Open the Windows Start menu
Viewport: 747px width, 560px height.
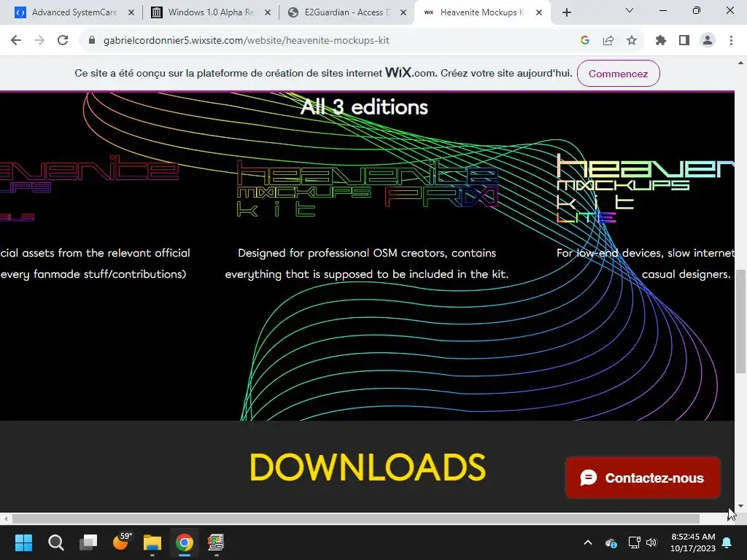coord(23,542)
